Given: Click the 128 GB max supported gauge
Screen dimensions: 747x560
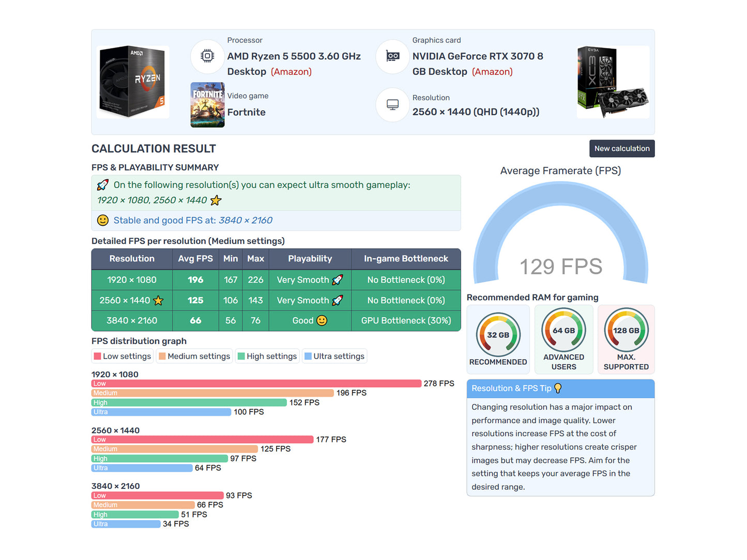Looking at the screenshot, I should pyautogui.click(x=626, y=331).
